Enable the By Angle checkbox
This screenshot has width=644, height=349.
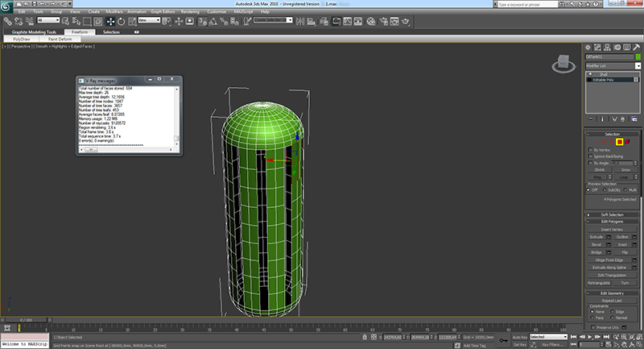[591, 163]
